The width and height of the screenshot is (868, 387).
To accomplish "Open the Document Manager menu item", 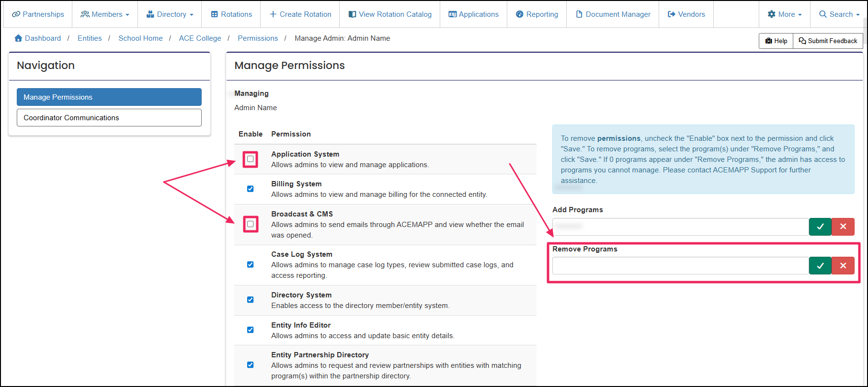I will point(613,14).
